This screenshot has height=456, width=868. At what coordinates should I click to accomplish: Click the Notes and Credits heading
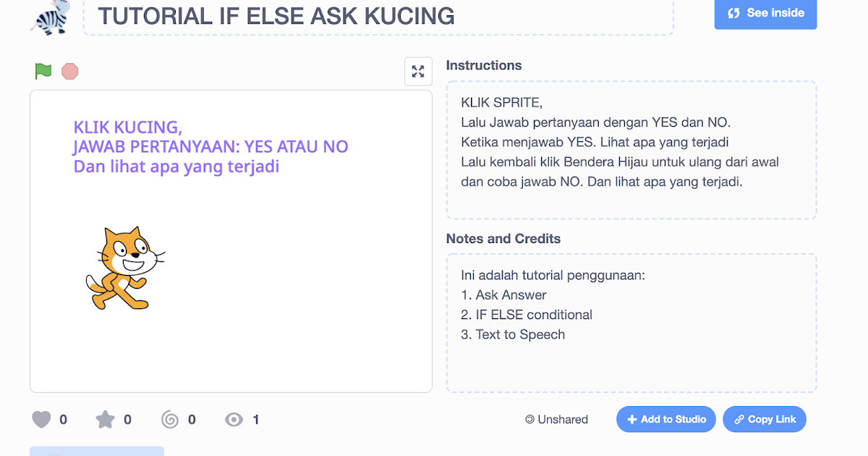coord(503,238)
